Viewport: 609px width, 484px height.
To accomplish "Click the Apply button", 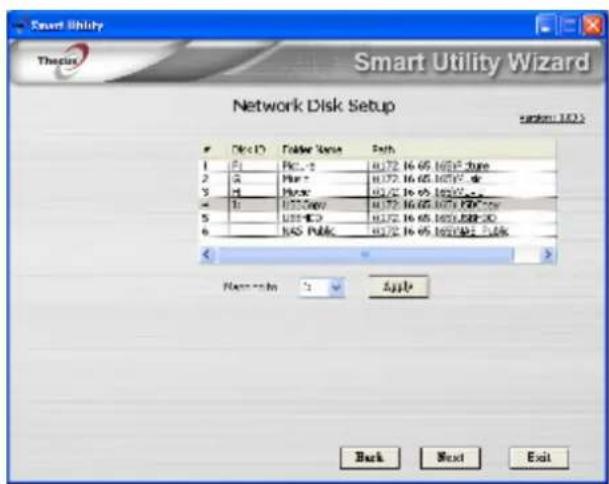I will pos(398,287).
